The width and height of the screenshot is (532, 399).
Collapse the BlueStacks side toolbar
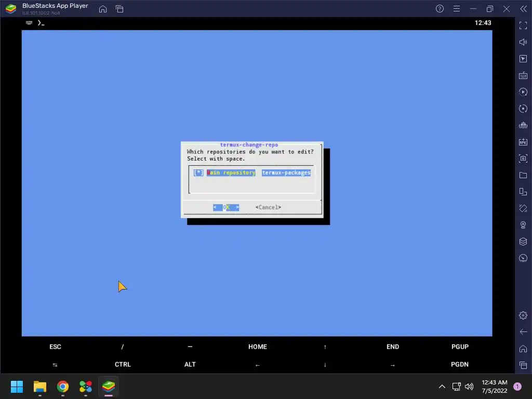(x=524, y=9)
